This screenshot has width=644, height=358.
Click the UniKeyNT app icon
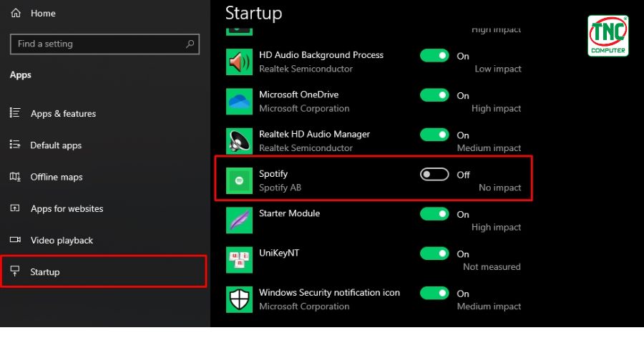(x=239, y=260)
